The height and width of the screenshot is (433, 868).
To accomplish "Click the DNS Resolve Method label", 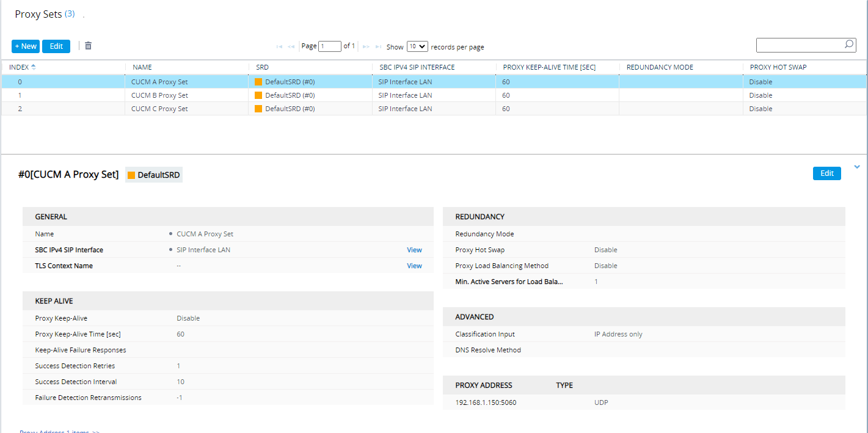I will [488, 350].
